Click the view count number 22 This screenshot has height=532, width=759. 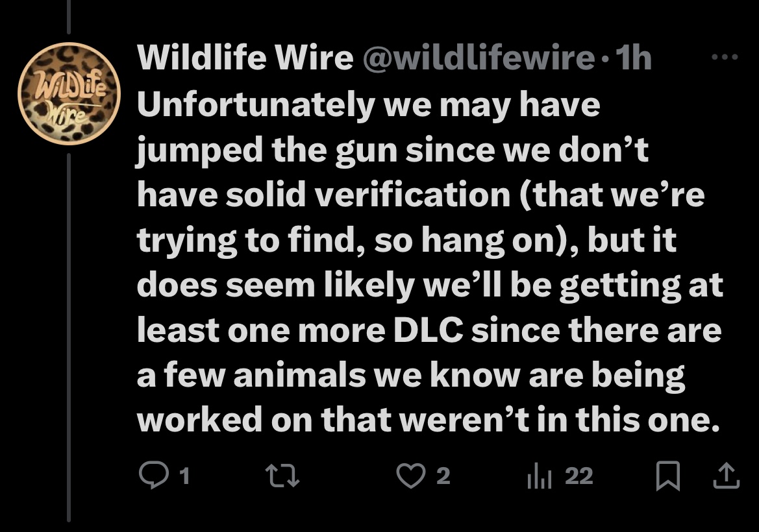[579, 476]
